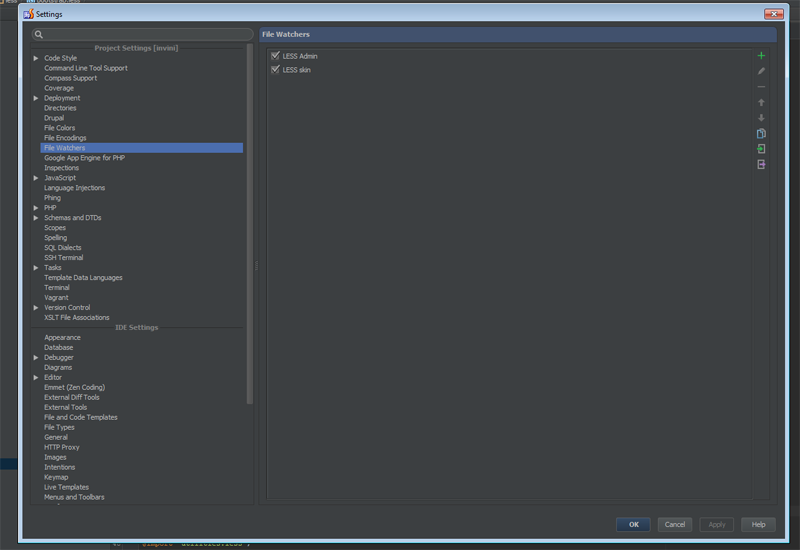Select the LESS Admin watcher row

[x=510, y=56]
